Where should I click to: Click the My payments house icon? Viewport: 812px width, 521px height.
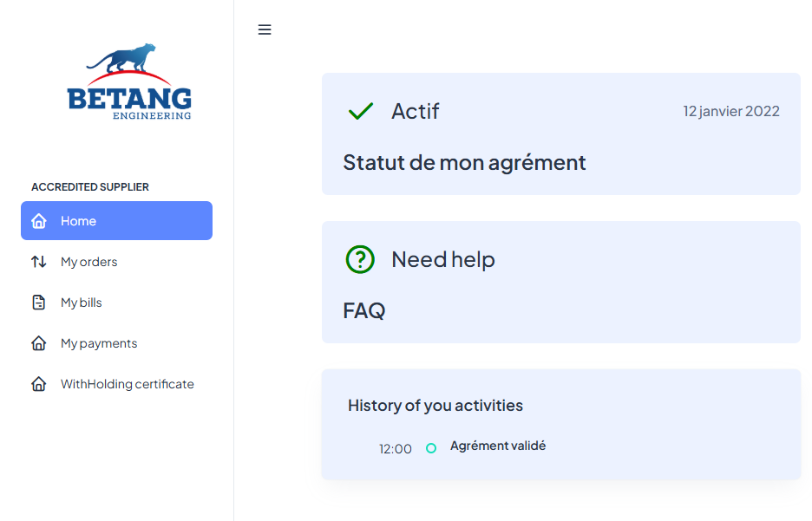click(x=39, y=343)
